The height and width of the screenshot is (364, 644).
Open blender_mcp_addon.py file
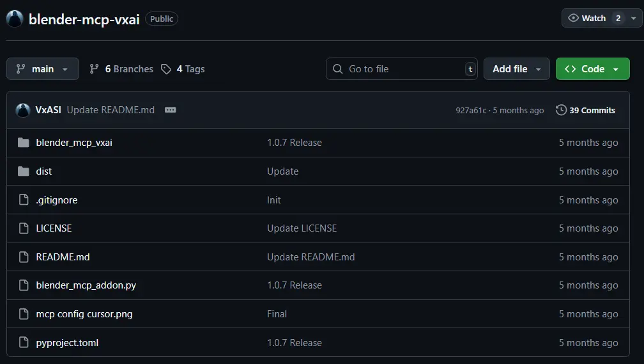(86, 285)
